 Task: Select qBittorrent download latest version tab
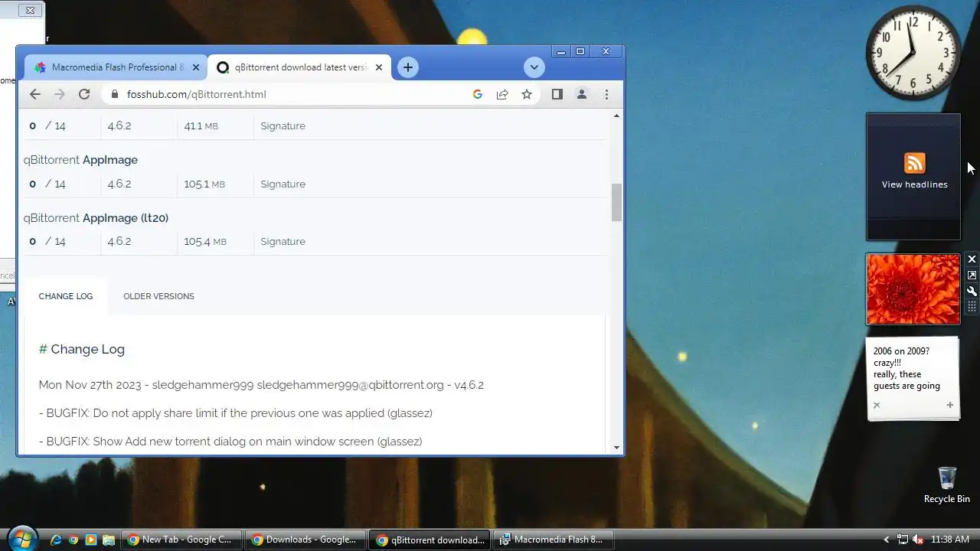pos(300,67)
